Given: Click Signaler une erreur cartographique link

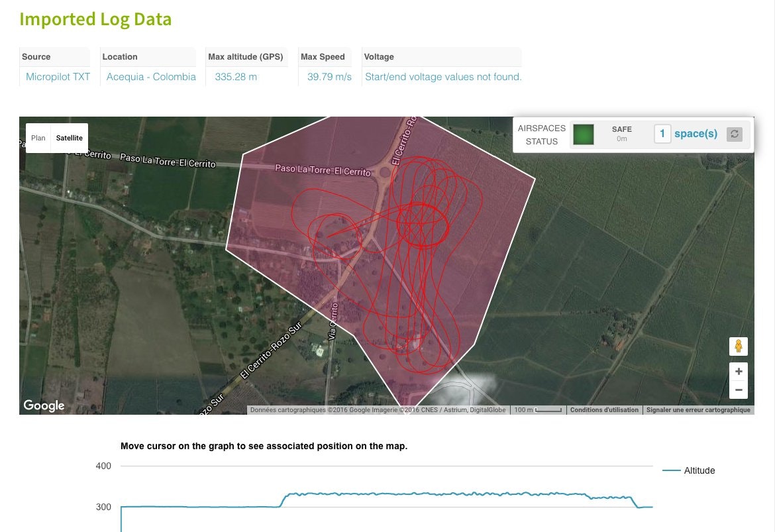Looking at the screenshot, I should click(698, 410).
